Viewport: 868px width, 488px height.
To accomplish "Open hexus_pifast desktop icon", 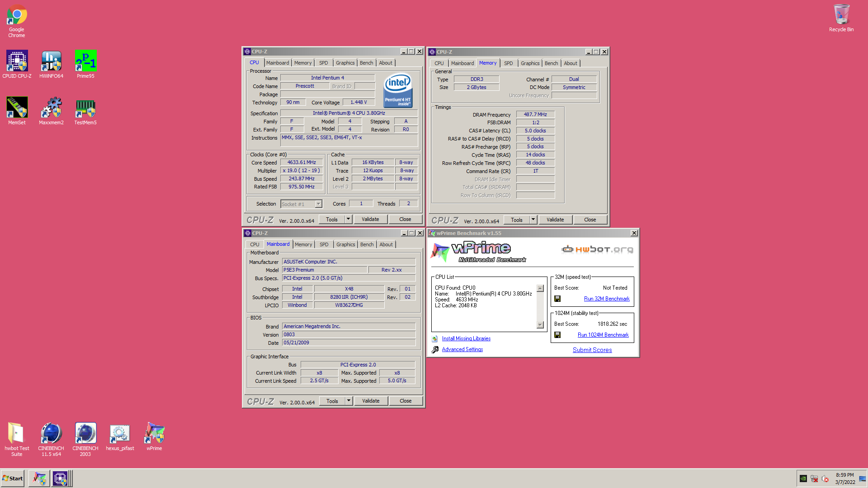I will point(120,437).
